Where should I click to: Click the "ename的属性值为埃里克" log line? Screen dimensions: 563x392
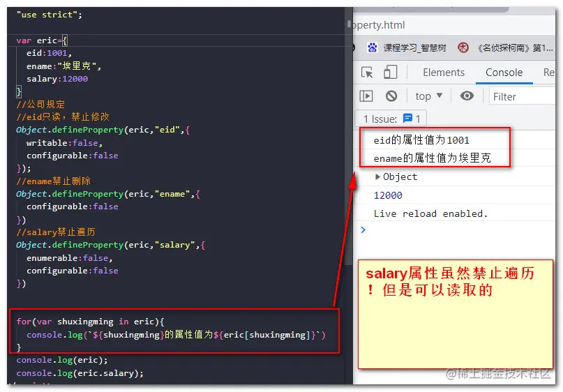pyautogui.click(x=432, y=158)
